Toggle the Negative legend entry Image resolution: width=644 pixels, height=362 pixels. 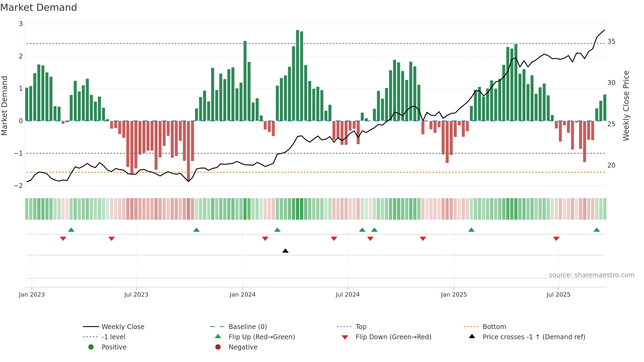point(236,347)
